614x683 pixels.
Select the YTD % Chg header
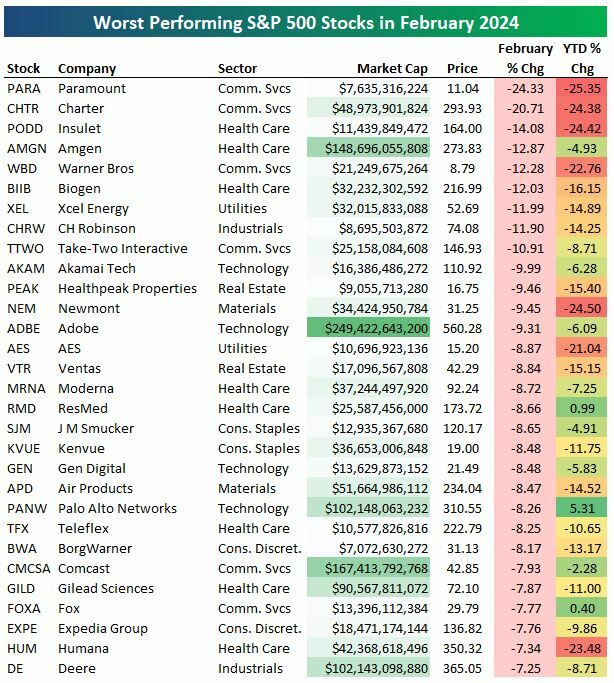coord(580,58)
